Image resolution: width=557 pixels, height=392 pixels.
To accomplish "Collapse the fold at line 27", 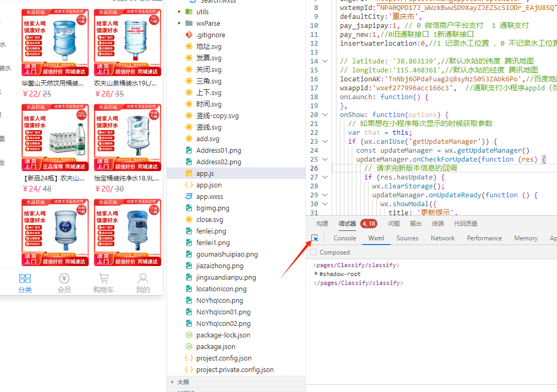I will pyautogui.click(x=324, y=177).
